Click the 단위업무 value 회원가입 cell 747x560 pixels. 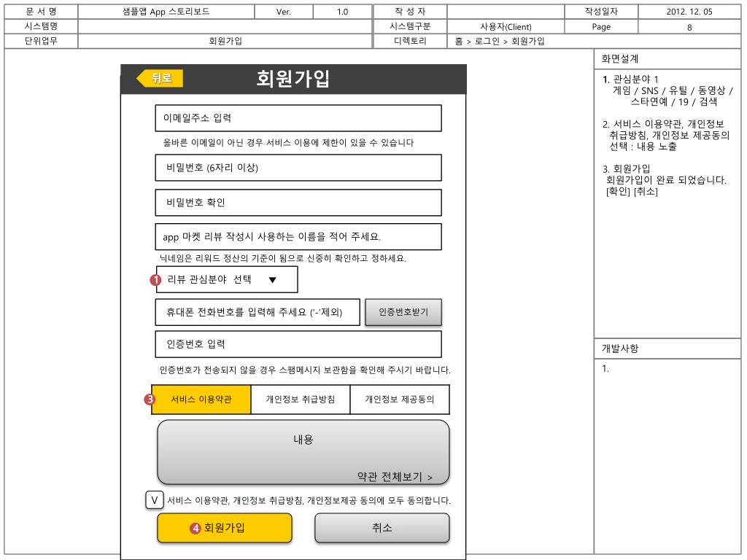tap(225, 42)
